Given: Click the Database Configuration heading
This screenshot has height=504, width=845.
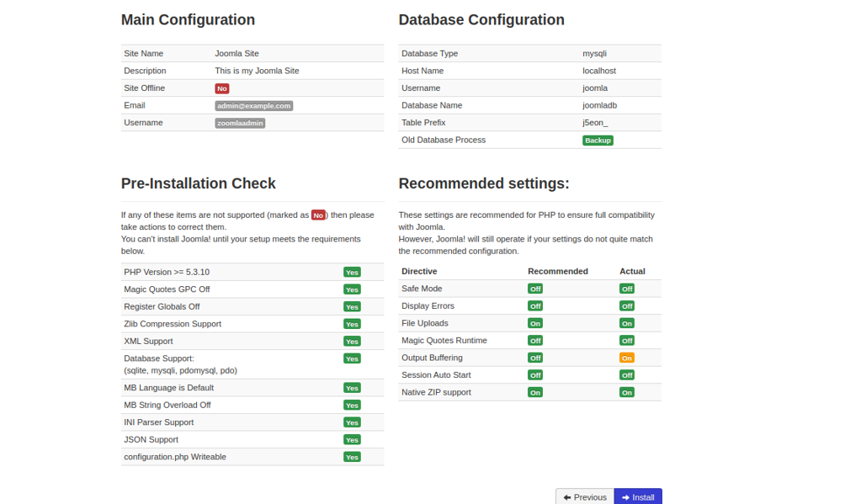Looking at the screenshot, I should tap(481, 20).
